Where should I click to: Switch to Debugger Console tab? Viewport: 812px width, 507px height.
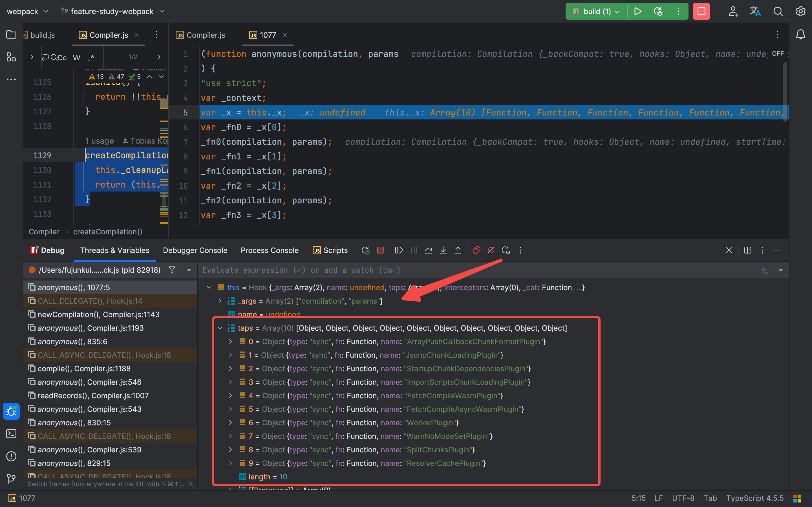coord(195,250)
